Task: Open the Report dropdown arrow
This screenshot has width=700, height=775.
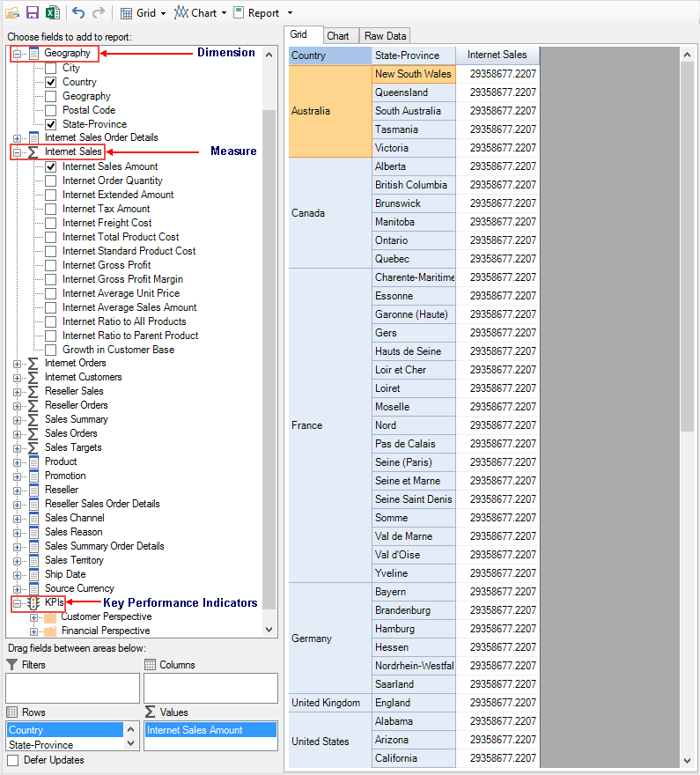Action: (x=291, y=13)
